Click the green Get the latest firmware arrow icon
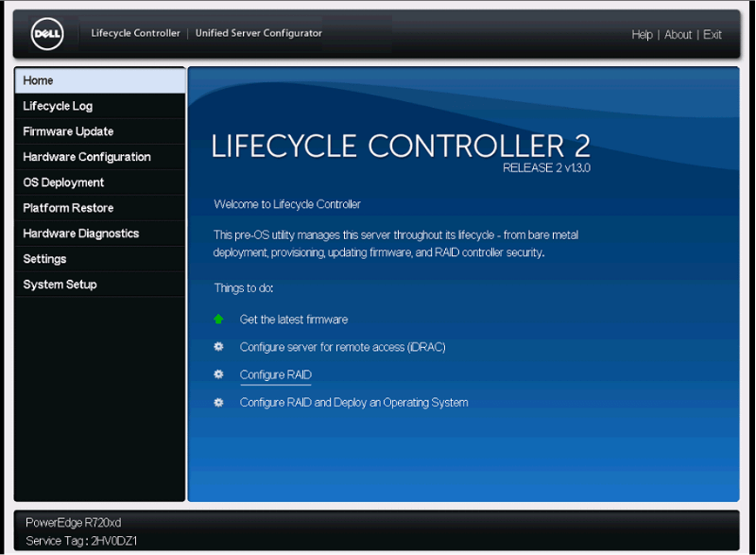 pos(218,320)
